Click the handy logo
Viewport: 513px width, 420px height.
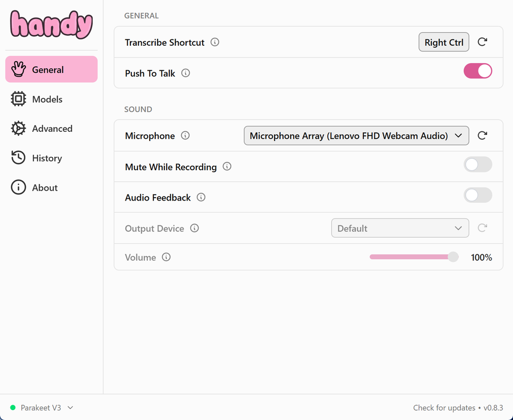(x=51, y=24)
